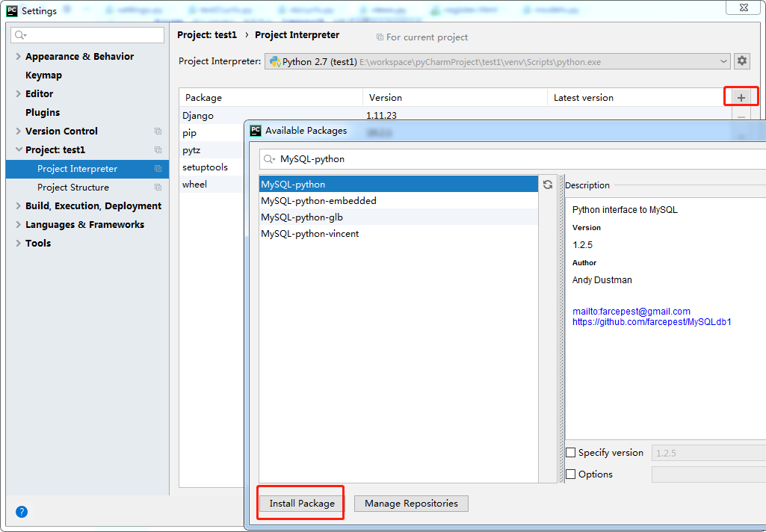This screenshot has width=766, height=532.
Task: Click the Package column header
Action: [271, 98]
